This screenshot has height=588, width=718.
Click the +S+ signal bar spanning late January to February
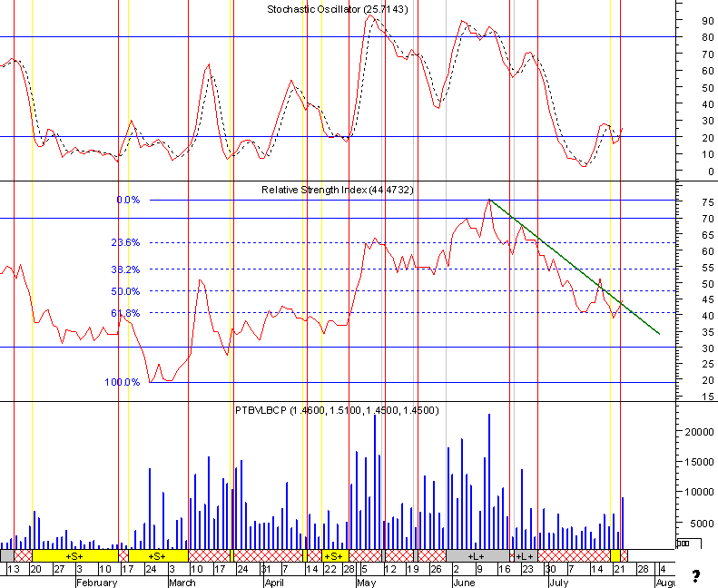click(x=75, y=556)
